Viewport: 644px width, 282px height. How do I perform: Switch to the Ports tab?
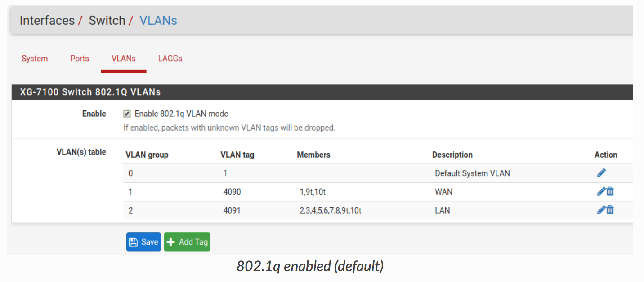tap(80, 59)
